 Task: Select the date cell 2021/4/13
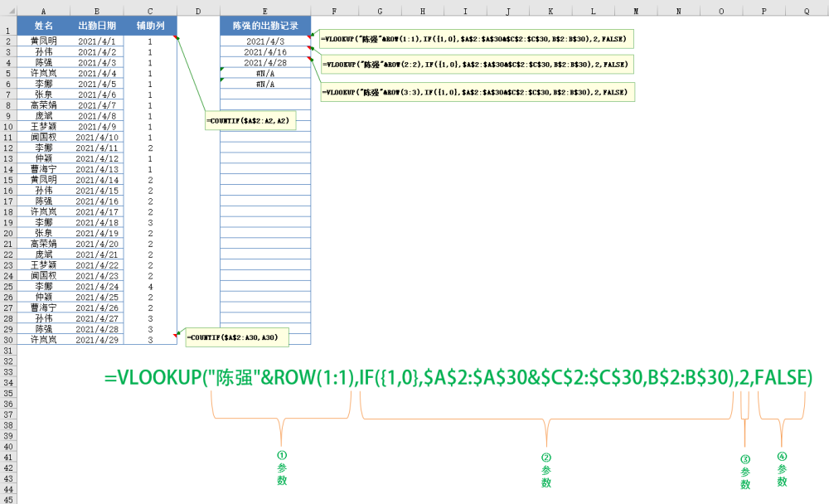coord(97,169)
